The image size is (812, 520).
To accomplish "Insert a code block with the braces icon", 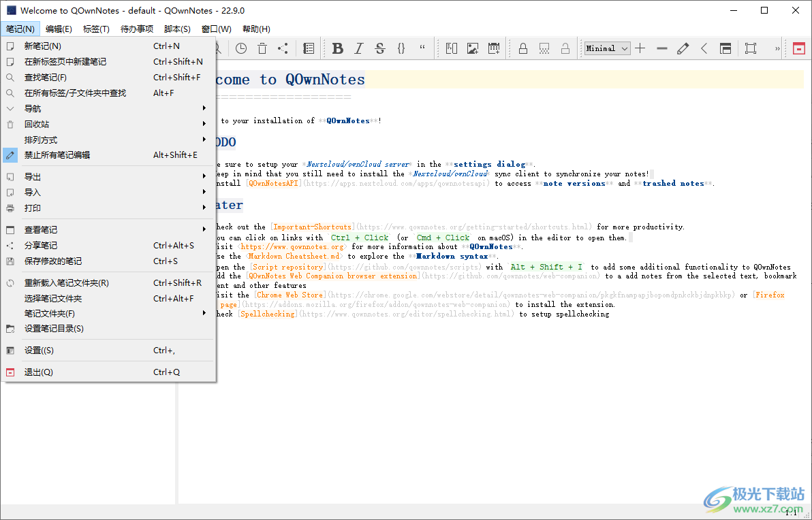I will [x=401, y=48].
